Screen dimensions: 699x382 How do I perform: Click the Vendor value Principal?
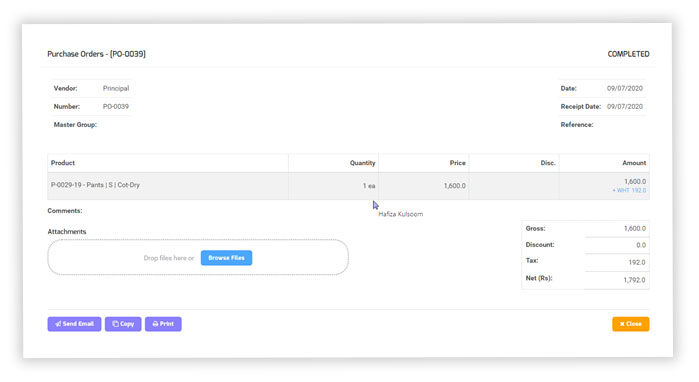pos(116,88)
